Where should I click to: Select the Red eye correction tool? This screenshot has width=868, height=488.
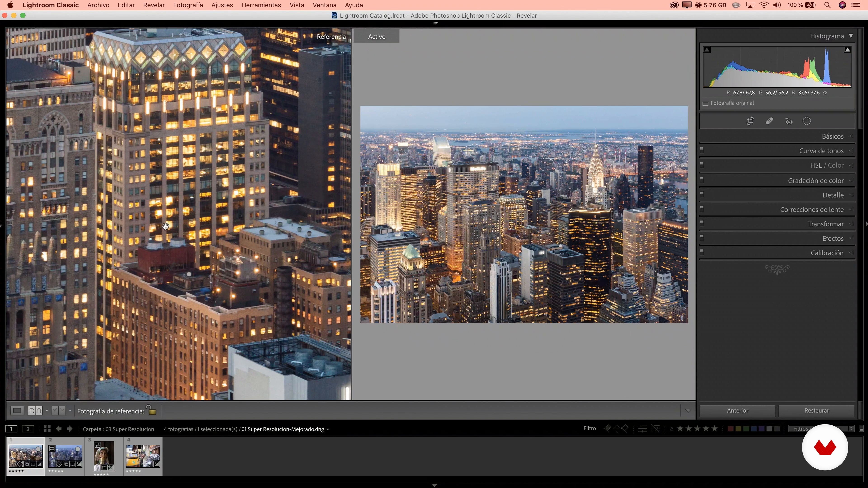[x=789, y=121]
